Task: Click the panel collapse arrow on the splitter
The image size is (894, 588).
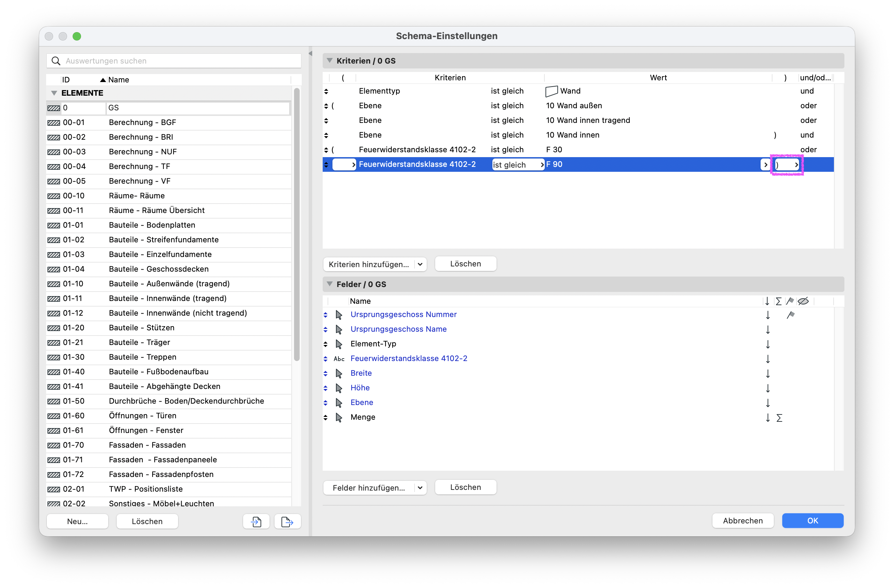Action: tap(310, 53)
